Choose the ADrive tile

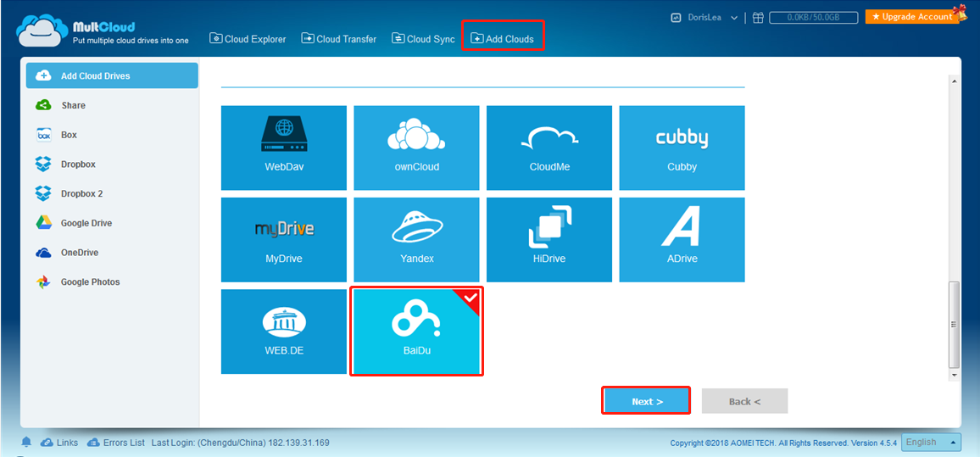(682, 239)
